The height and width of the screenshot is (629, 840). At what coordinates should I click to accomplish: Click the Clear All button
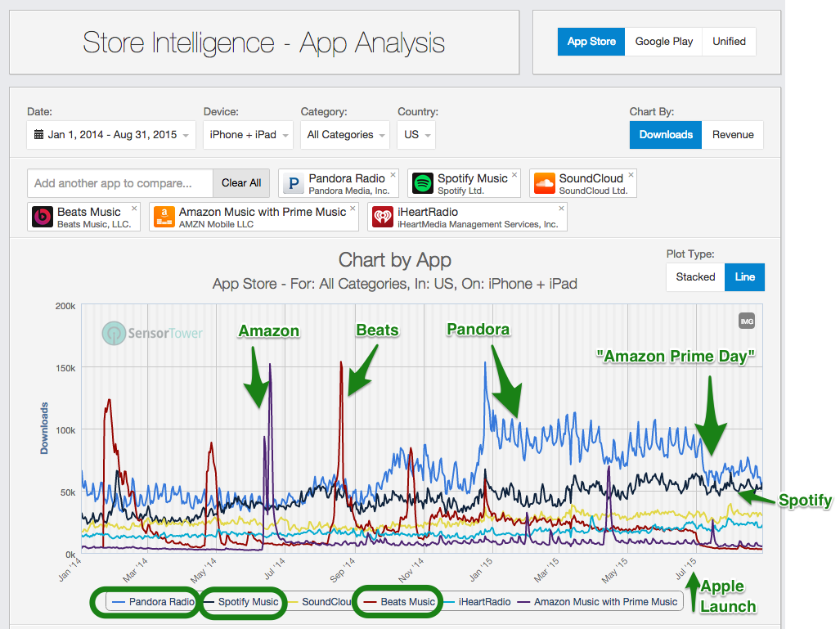tap(241, 183)
